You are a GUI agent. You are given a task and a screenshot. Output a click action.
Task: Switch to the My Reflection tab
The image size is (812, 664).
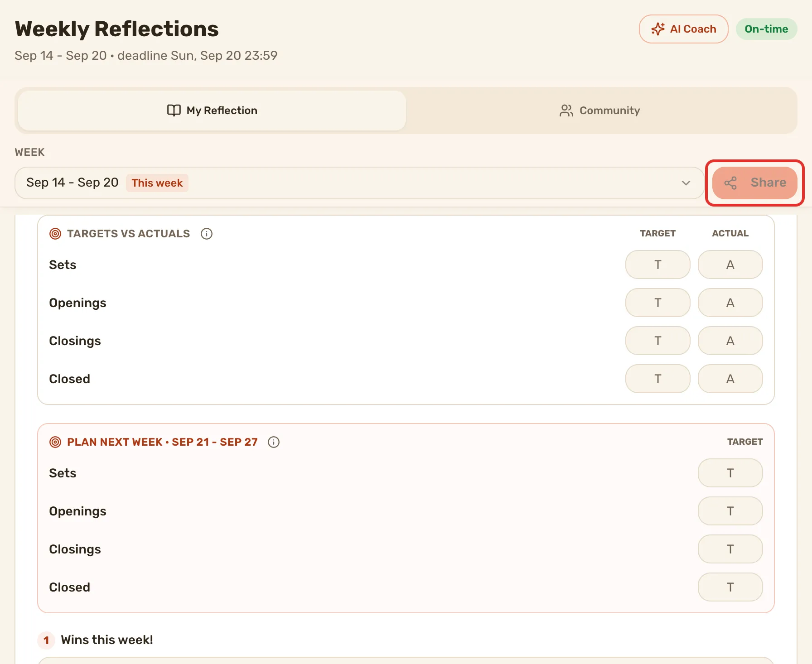(212, 111)
